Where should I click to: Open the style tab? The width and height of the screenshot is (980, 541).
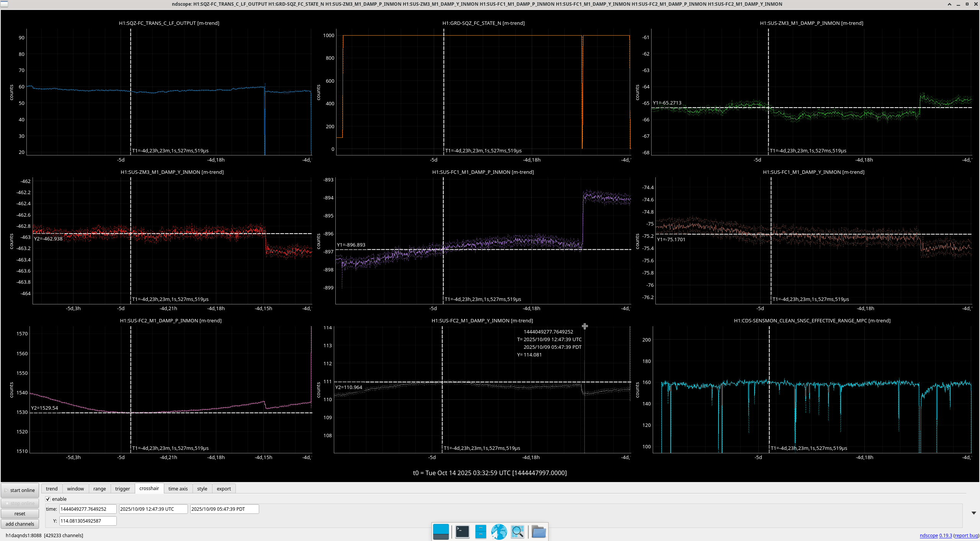(202, 489)
